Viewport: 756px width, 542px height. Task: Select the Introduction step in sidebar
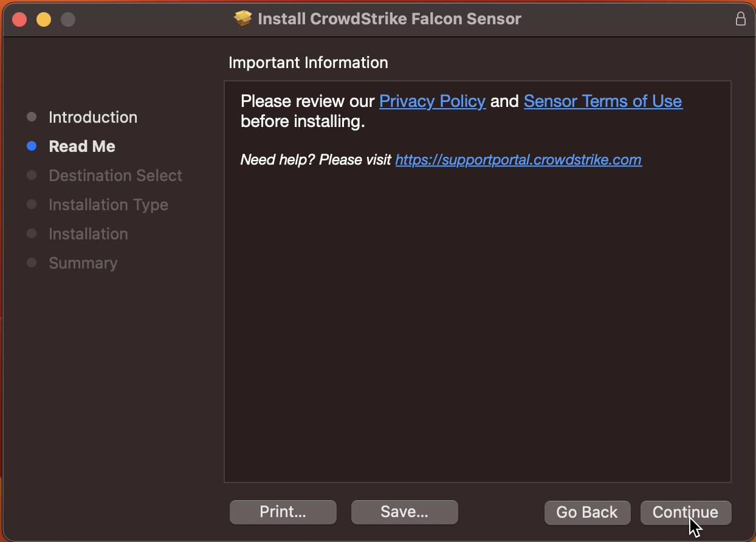[93, 117]
